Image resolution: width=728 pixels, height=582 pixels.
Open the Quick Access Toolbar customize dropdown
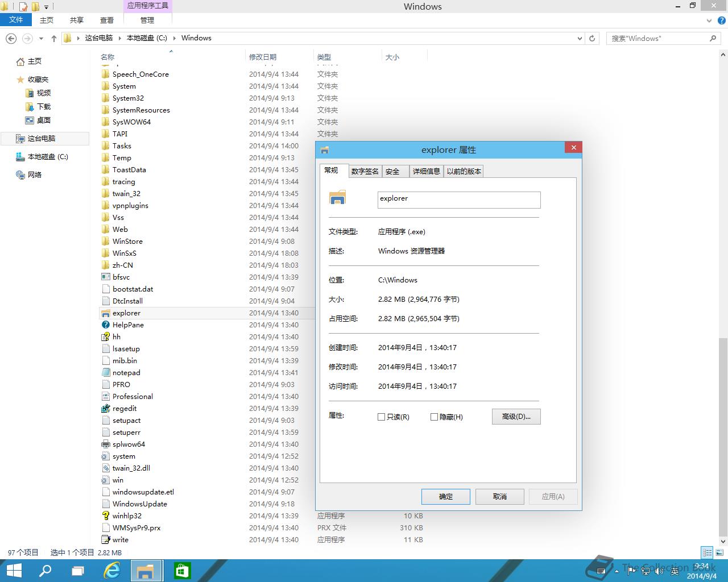47,7
